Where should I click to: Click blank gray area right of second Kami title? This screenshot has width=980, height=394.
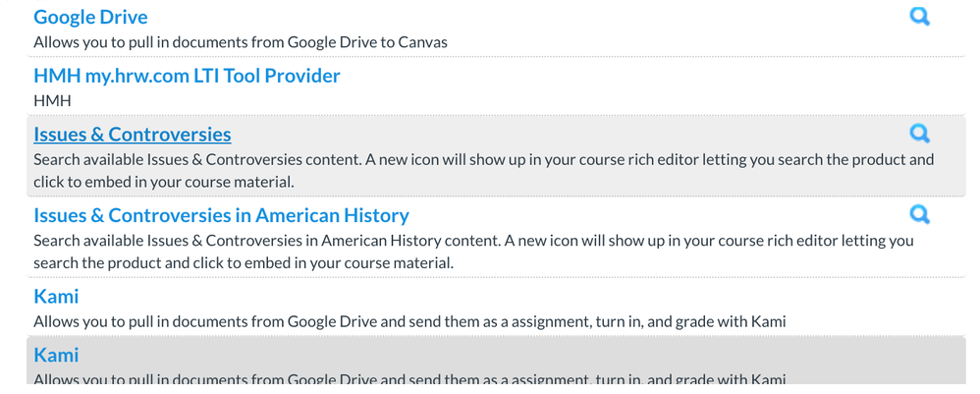click(491, 355)
